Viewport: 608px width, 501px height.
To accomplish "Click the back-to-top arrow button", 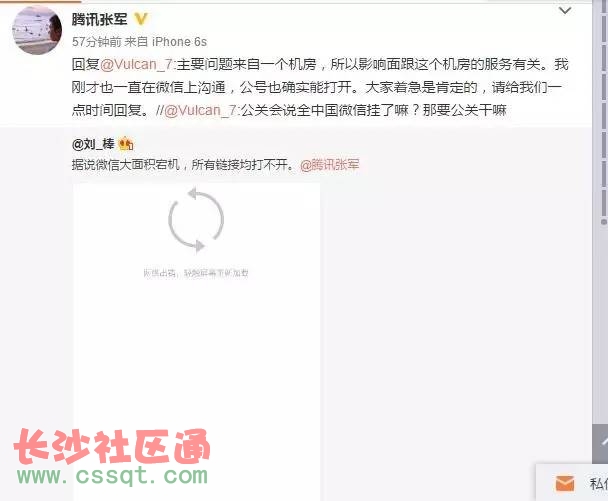I will pyautogui.click(x=602, y=443).
